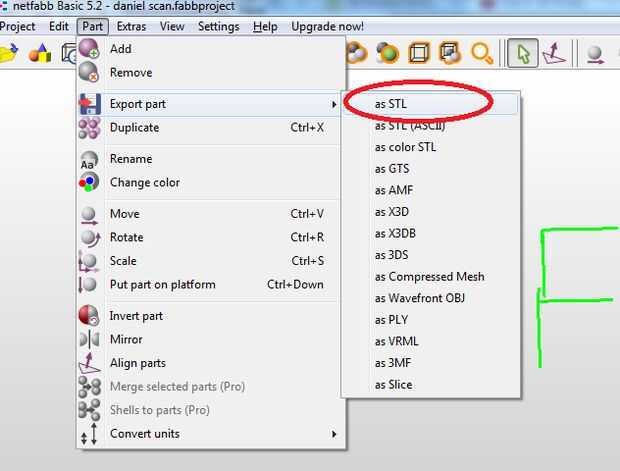The height and width of the screenshot is (471, 620).
Task: Click the magnifier zoom toolbar icon
Action: pyautogui.click(x=482, y=53)
